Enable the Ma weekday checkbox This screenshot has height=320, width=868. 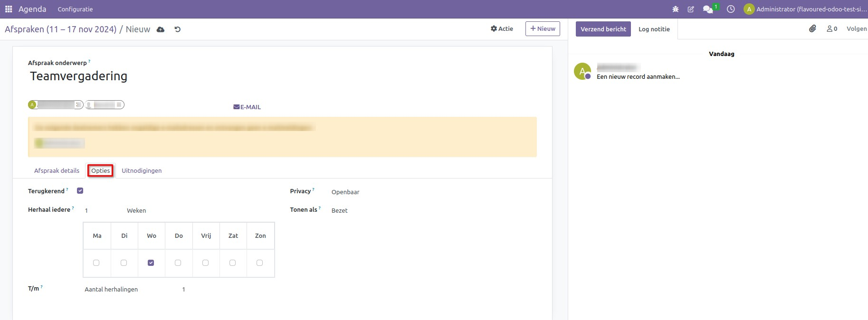[x=96, y=263]
